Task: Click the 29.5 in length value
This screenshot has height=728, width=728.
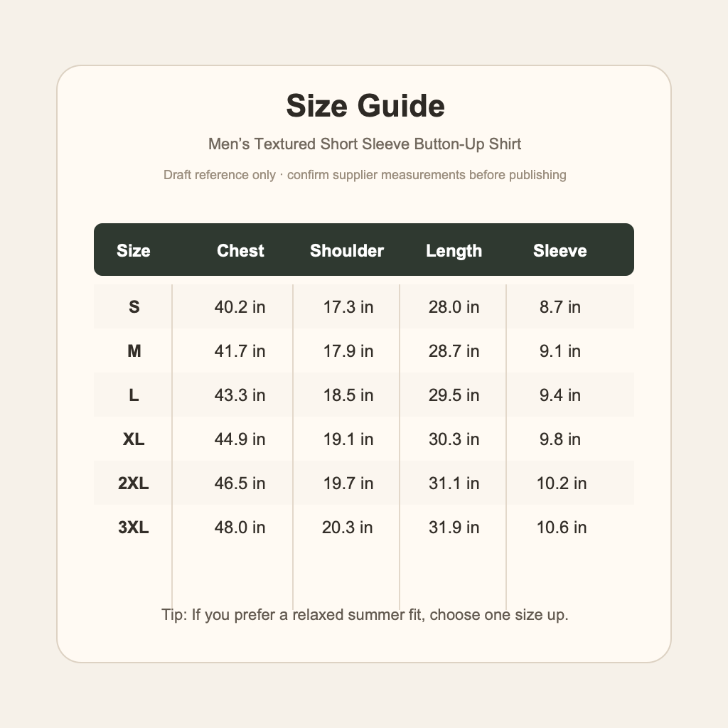Action: (454, 395)
